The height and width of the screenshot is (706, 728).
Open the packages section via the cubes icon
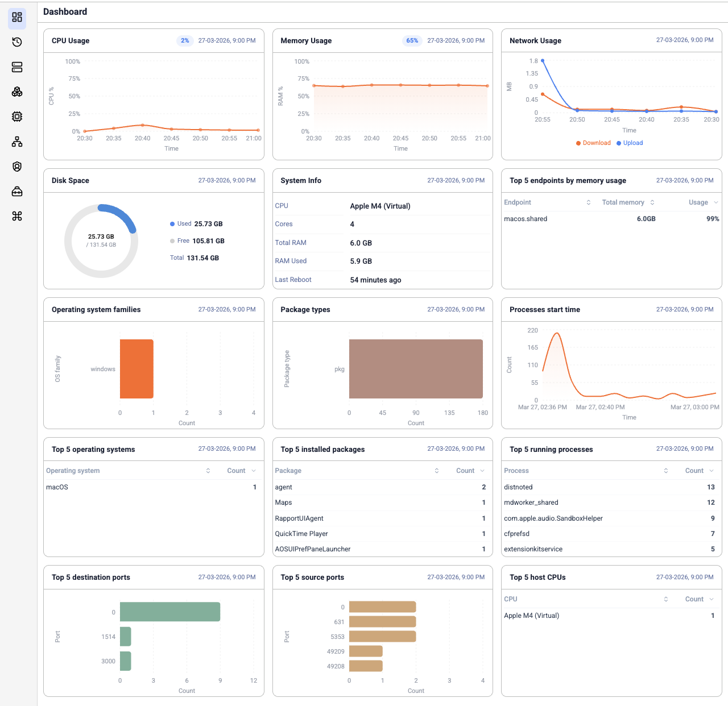tap(17, 92)
